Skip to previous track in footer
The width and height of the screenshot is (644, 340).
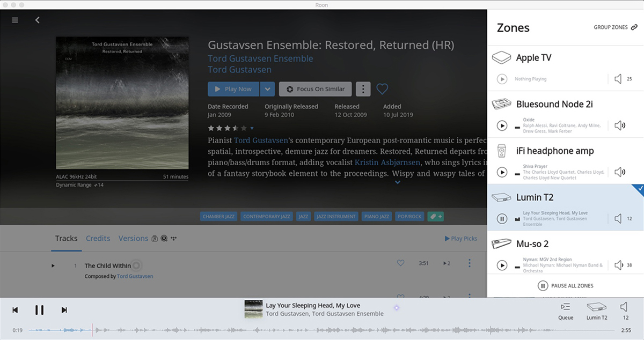15,310
